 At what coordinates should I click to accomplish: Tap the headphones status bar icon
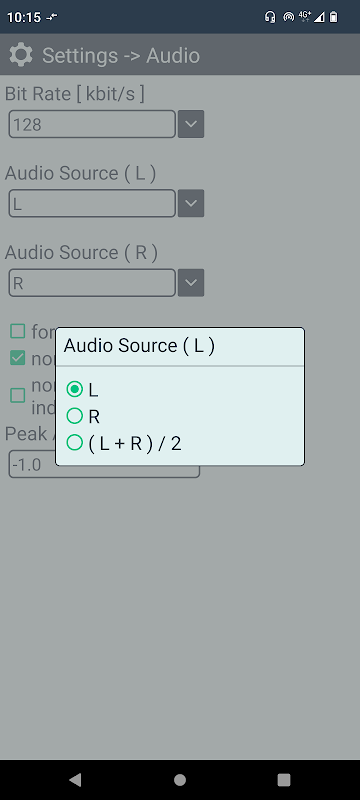pyautogui.click(x=270, y=17)
